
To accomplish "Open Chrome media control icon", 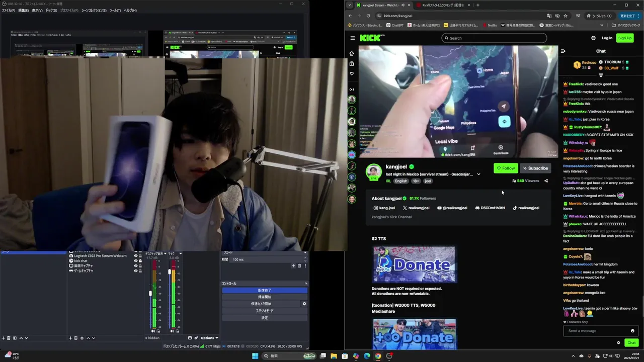I will pos(578,16).
